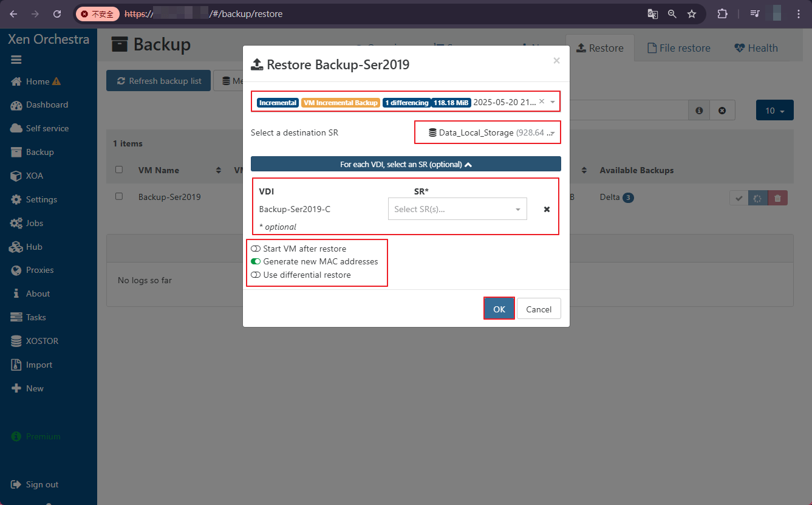Click the Xen Orchestra logo text
The image size is (812, 505).
click(49, 40)
